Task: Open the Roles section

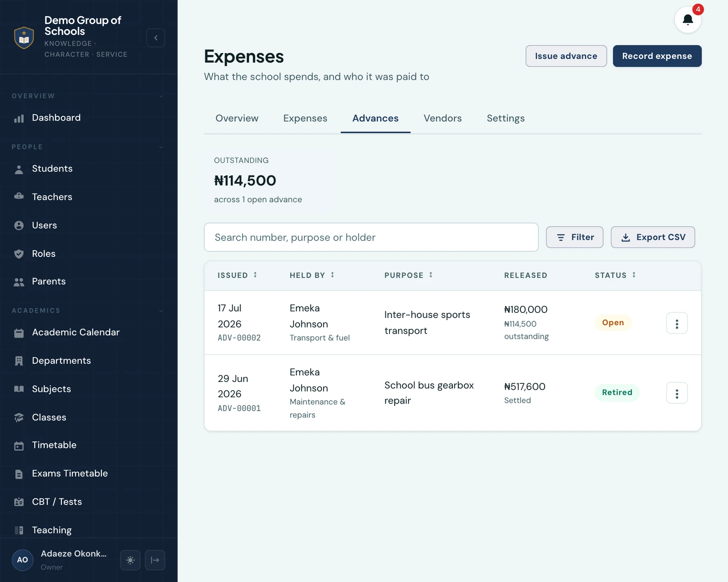Action: pos(89,254)
